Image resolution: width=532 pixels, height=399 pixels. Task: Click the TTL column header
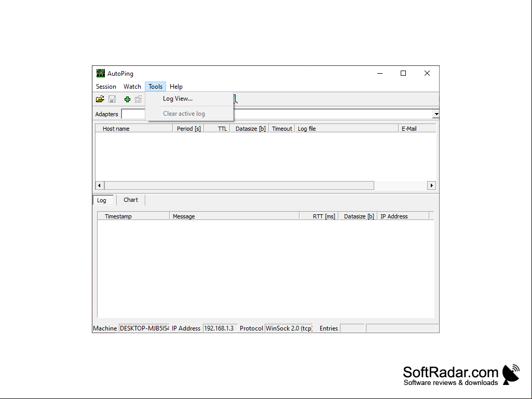217,129
